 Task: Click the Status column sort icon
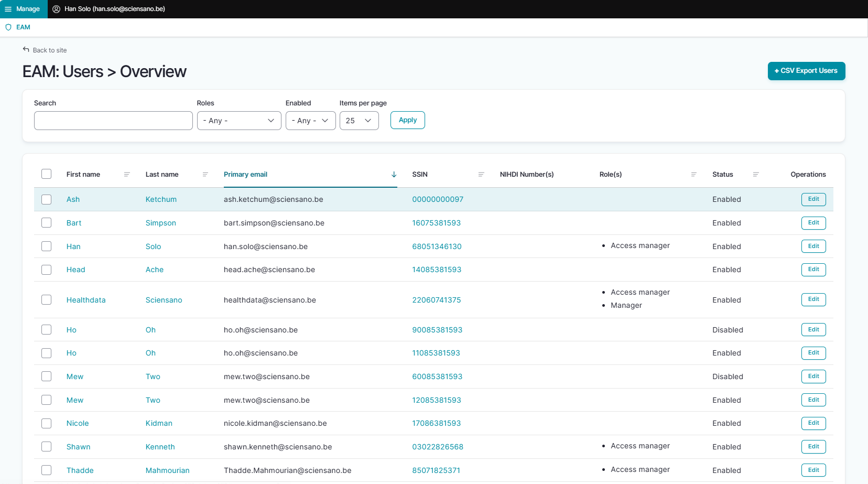756,175
